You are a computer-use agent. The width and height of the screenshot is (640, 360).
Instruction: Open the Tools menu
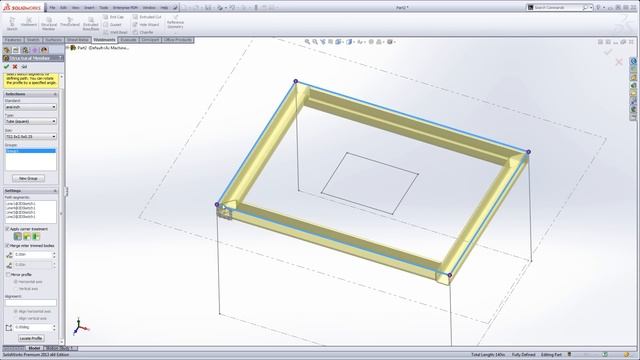(x=104, y=7)
